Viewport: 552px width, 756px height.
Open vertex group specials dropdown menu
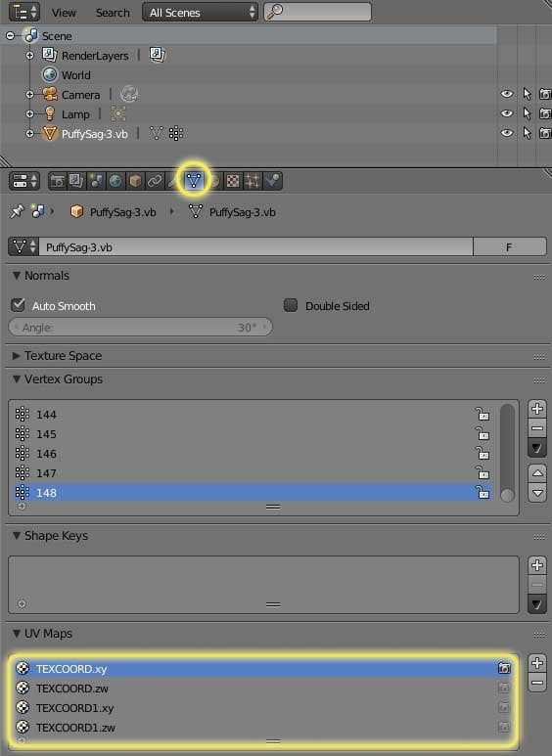click(x=537, y=448)
